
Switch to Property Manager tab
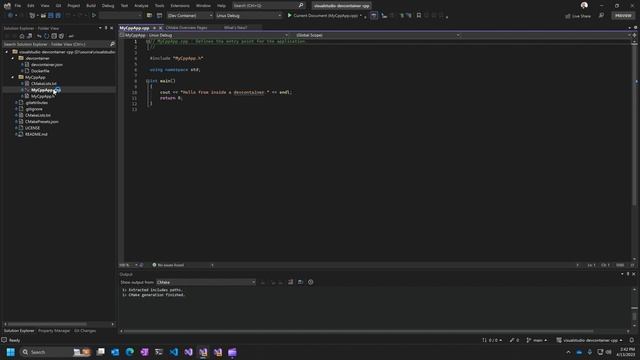(x=54, y=331)
